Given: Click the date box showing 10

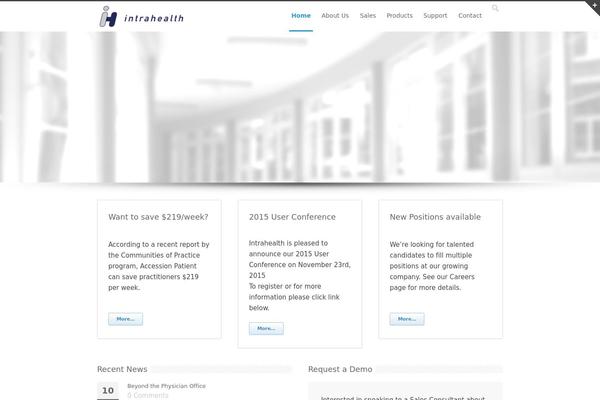Looking at the screenshot, I should click(x=108, y=390).
